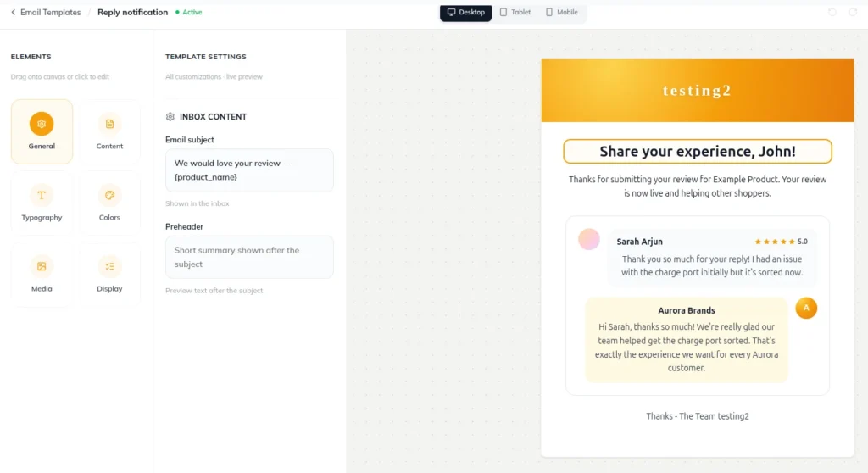Focus the Email subject field
The height and width of the screenshot is (473, 868).
point(249,170)
